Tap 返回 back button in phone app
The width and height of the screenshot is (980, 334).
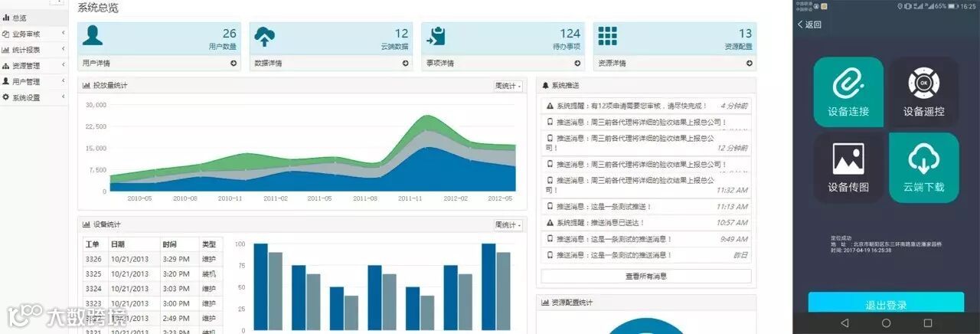point(809,25)
